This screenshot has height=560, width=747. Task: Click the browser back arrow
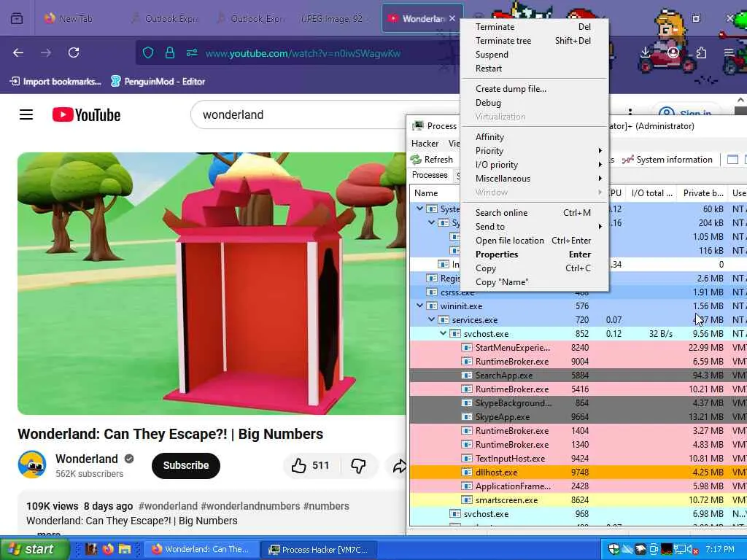(18, 52)
